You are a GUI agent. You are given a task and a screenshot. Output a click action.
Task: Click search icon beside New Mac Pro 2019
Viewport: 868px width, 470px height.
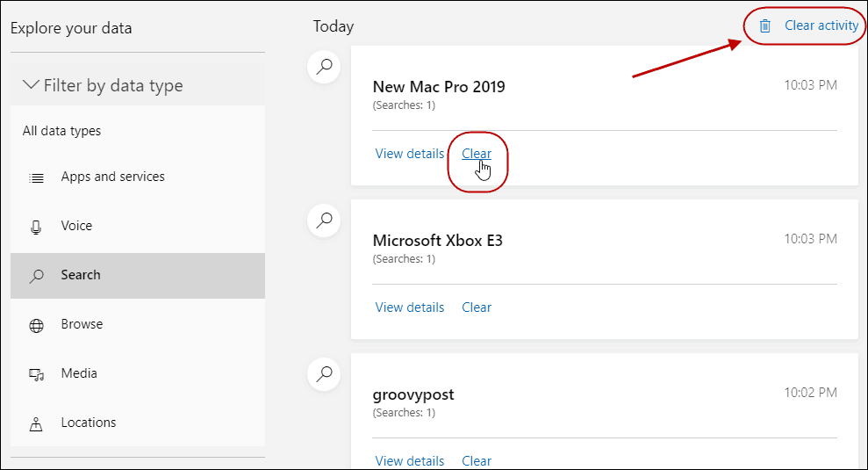[x=324, y=67]
